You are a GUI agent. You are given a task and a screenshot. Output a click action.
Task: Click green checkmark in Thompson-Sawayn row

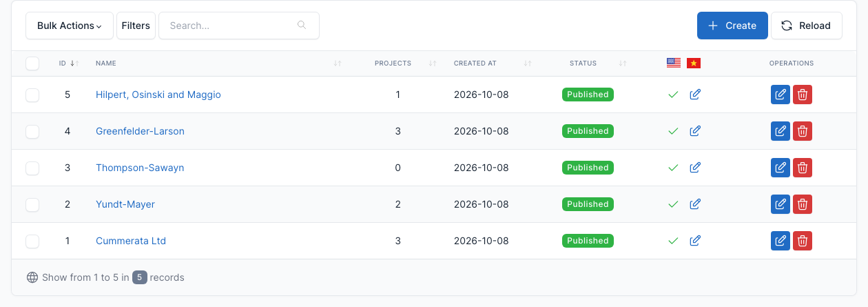pyautogui.click(x=674, y=168)
